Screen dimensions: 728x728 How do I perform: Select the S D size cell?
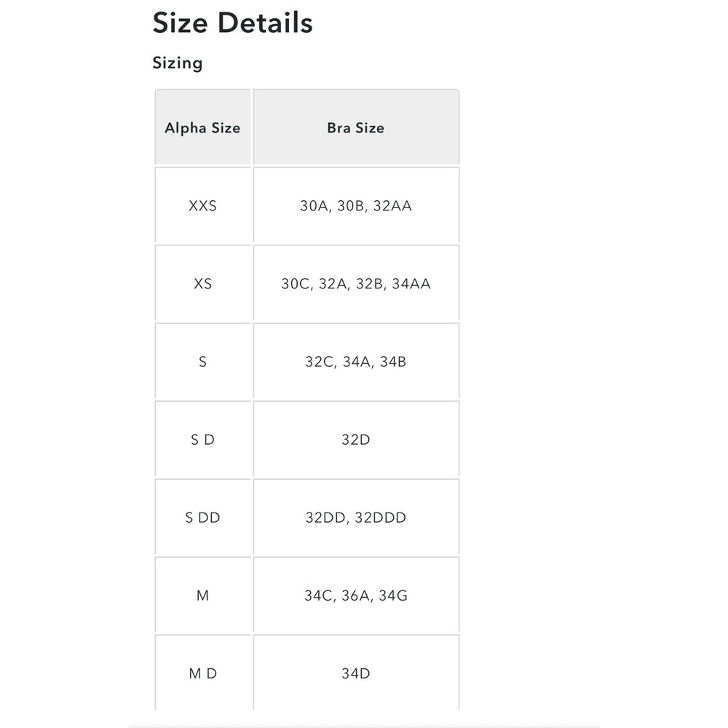pos(203,439)
